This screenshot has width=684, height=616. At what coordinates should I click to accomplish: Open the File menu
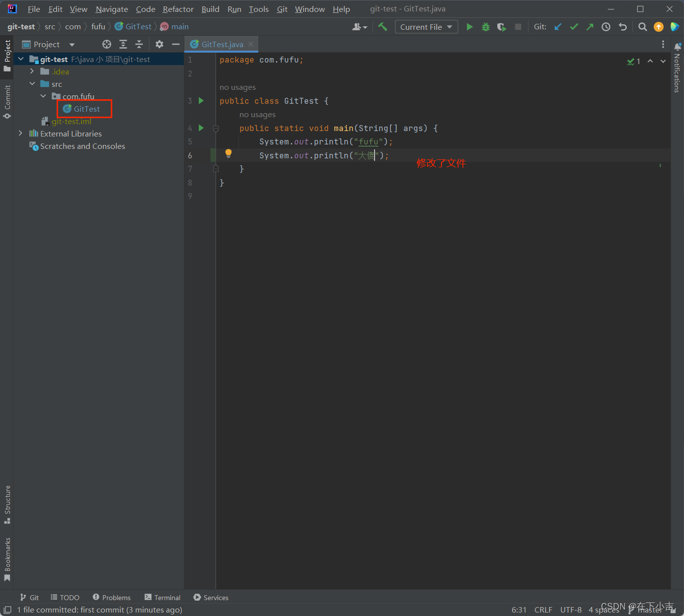pyautogui.click(x=34, y=9)
